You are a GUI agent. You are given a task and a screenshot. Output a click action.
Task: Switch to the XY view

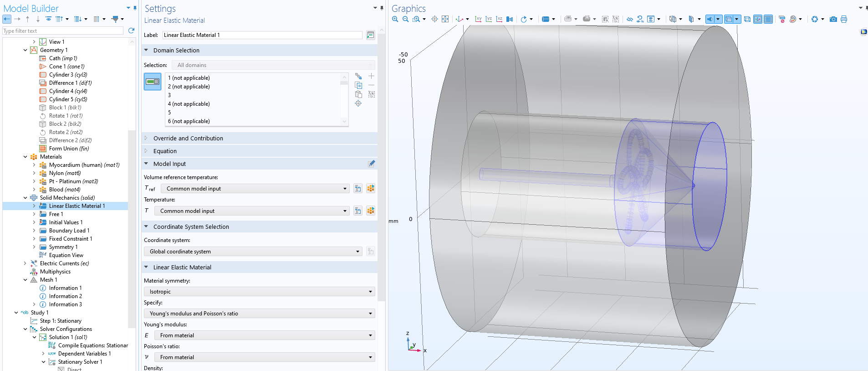pyautogui.click(x=478, y=19)
